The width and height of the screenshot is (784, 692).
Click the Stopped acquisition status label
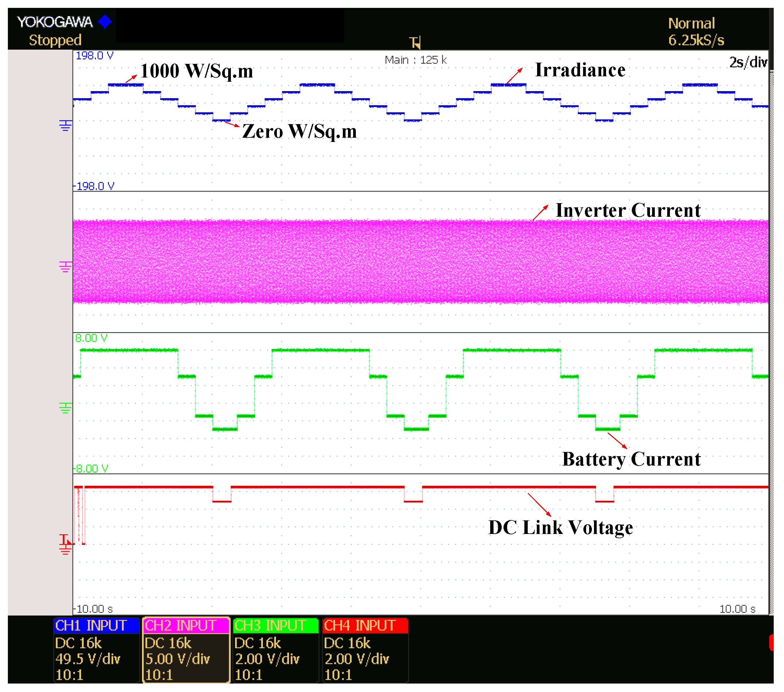point(55,40)
